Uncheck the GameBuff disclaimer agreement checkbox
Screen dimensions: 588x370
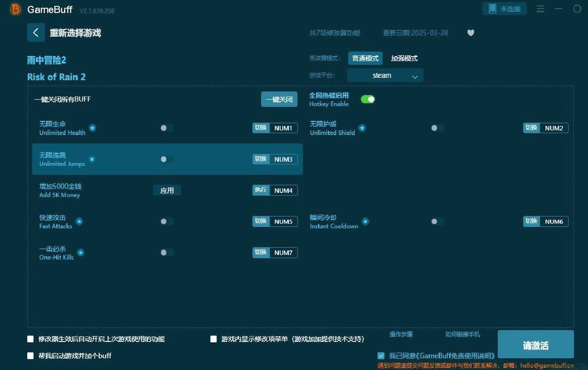point(381,356)
